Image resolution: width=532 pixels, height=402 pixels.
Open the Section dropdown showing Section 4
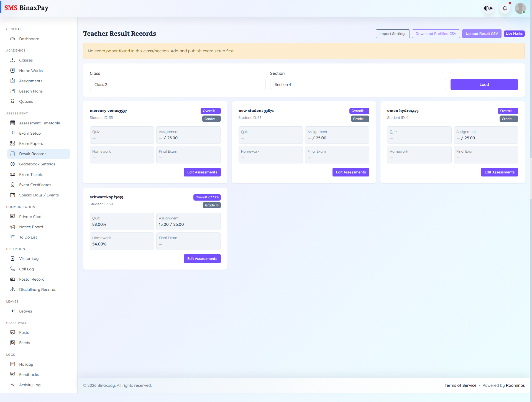point(358,85)
